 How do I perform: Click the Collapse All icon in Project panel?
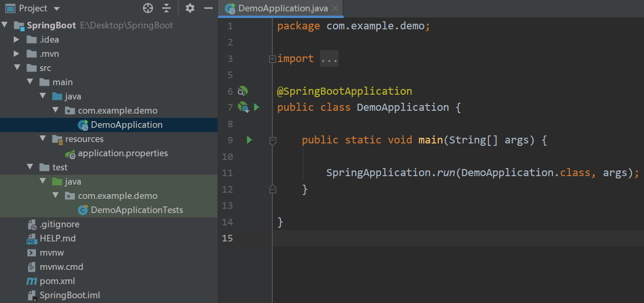(166, 8)
